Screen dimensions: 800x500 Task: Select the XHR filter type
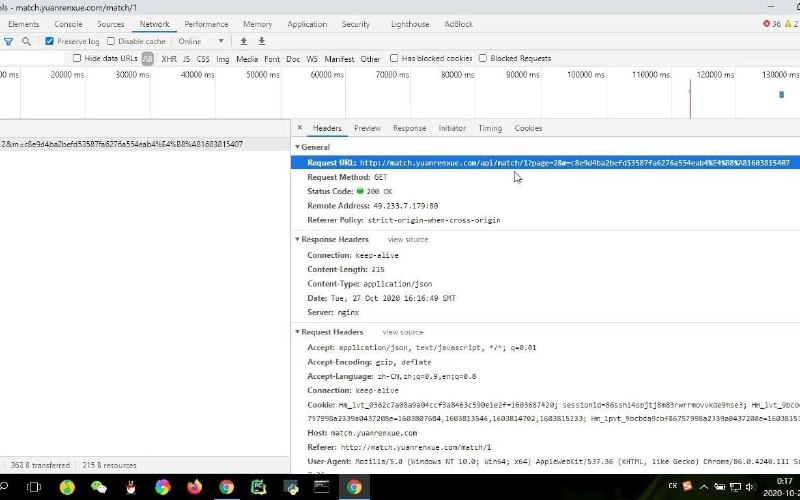(x=168, y=58)
